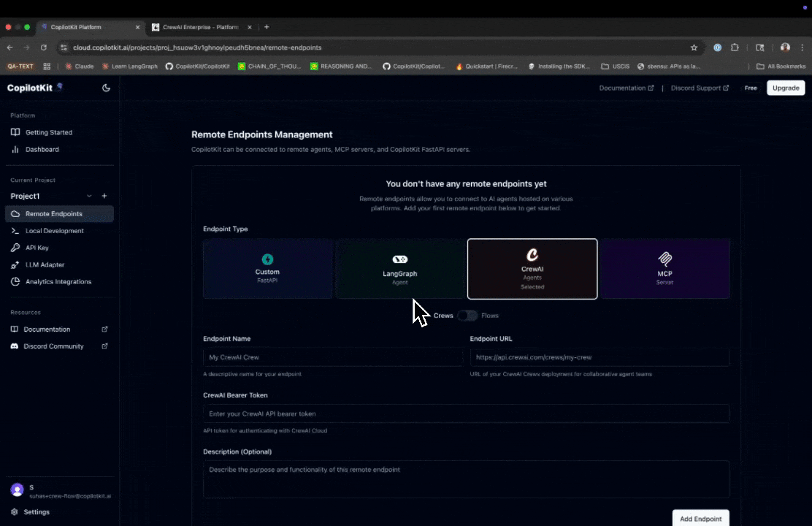Open Local Development in sidebar

pos(54,231)
